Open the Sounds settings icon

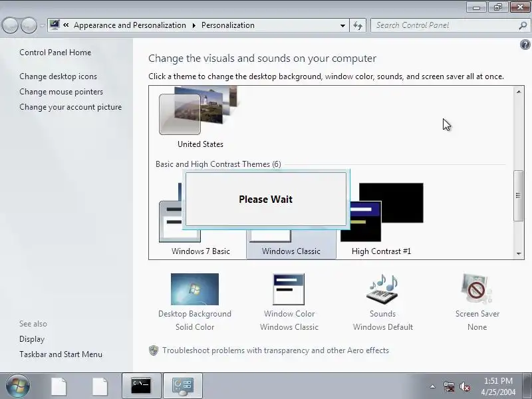pyautogui.click(x=382, y=289)
